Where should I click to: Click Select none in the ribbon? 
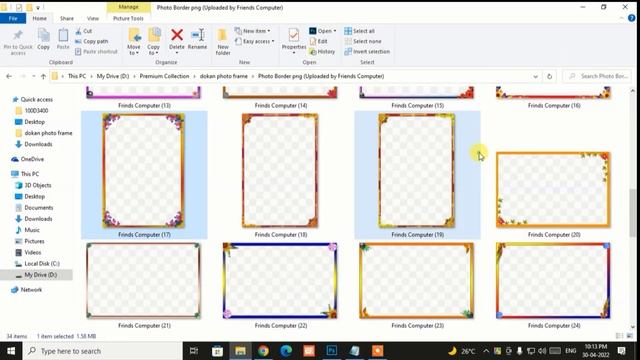[363, 41]
